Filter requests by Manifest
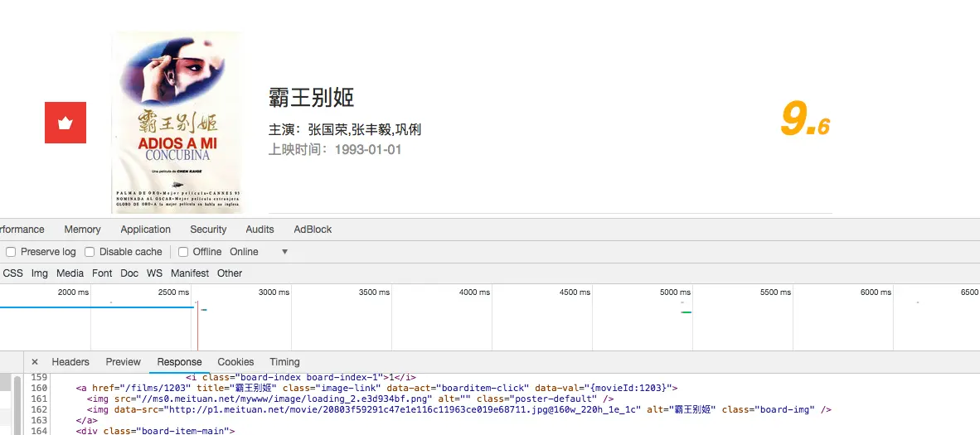 (x=190, y=273)
